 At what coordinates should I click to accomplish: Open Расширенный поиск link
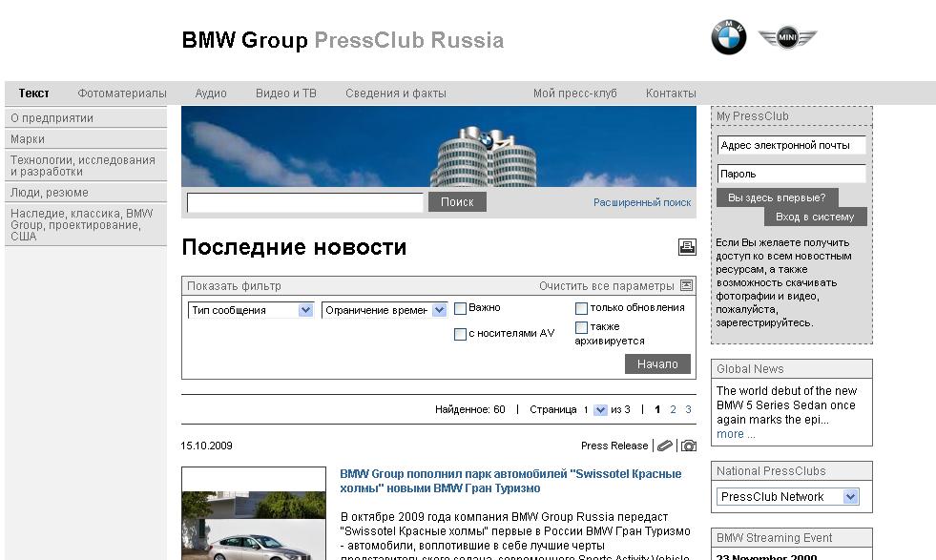[642, 202]
